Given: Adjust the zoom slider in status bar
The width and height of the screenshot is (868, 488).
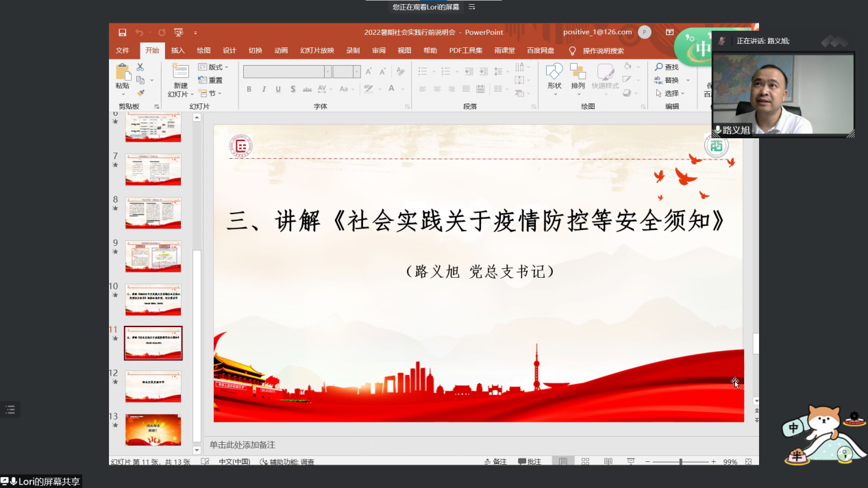Looking at the screenshot, I should (680, 462).
